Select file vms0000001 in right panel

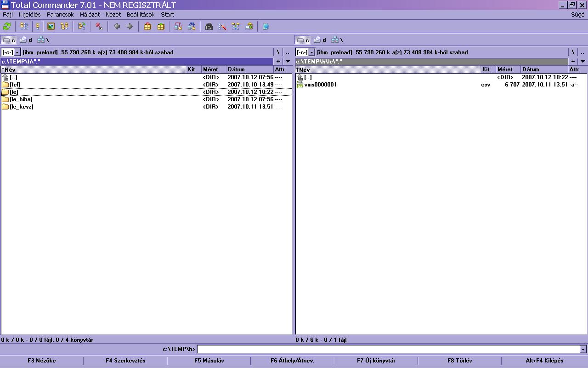click(x=441, y=85)
